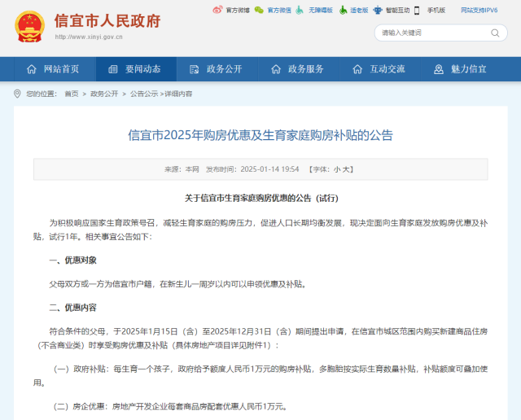Click the heading 二、优惠内容
The image size is (521, 420).
coord(72,308)
